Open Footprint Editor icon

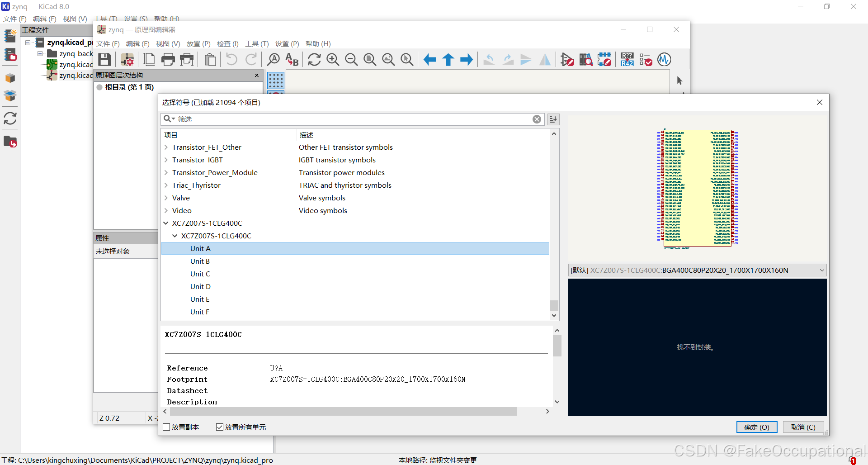pos(604,60)
